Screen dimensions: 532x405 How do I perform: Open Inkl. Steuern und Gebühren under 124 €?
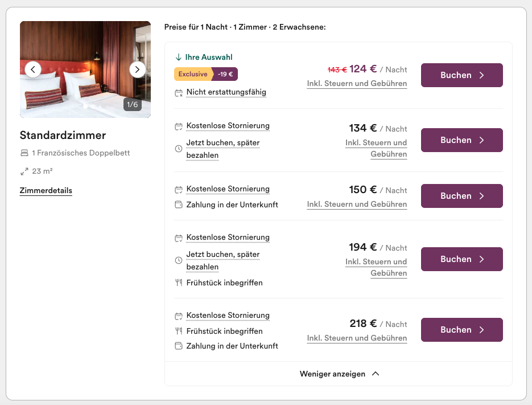(357, 84)
